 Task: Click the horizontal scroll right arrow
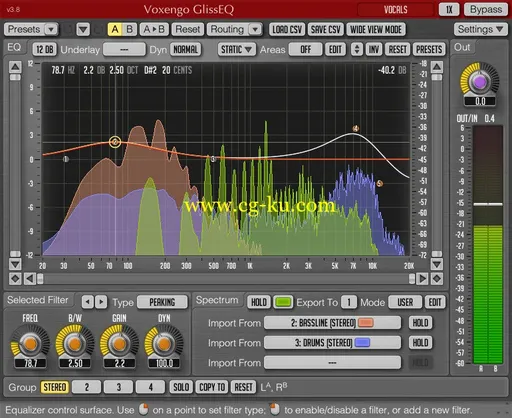(x=423, y=279)
